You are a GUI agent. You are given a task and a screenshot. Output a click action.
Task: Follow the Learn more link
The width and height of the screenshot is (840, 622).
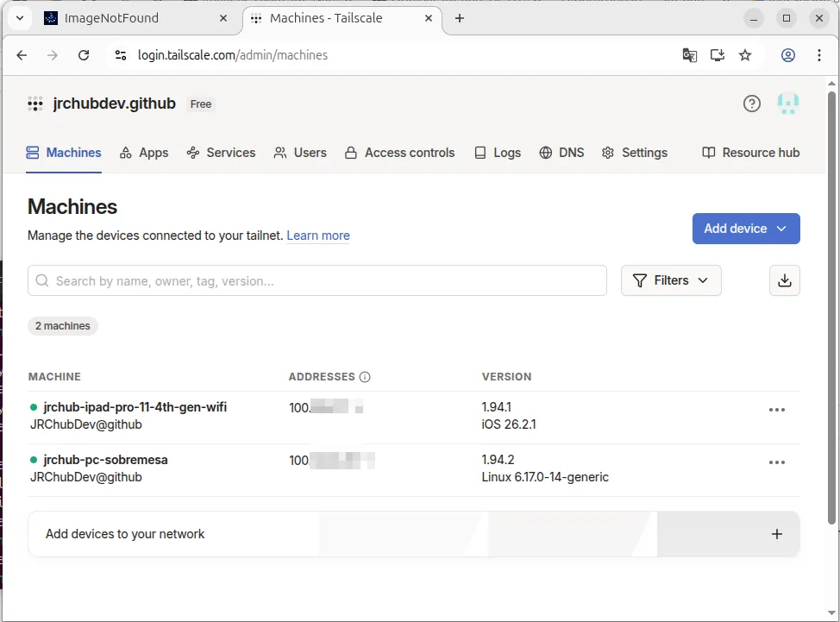318,236
